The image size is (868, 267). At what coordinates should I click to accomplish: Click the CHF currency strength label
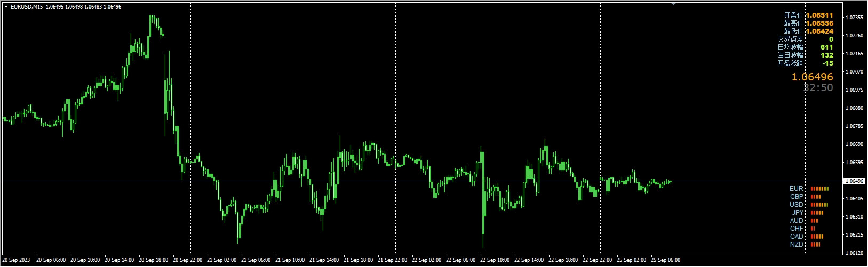pyautogui.click(x=797, y=229)
